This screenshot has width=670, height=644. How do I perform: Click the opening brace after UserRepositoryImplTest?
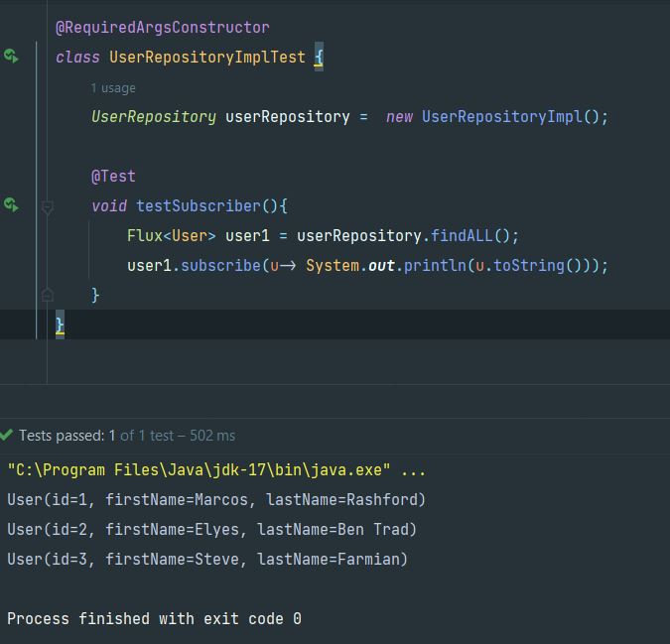(x=319, y=57)
